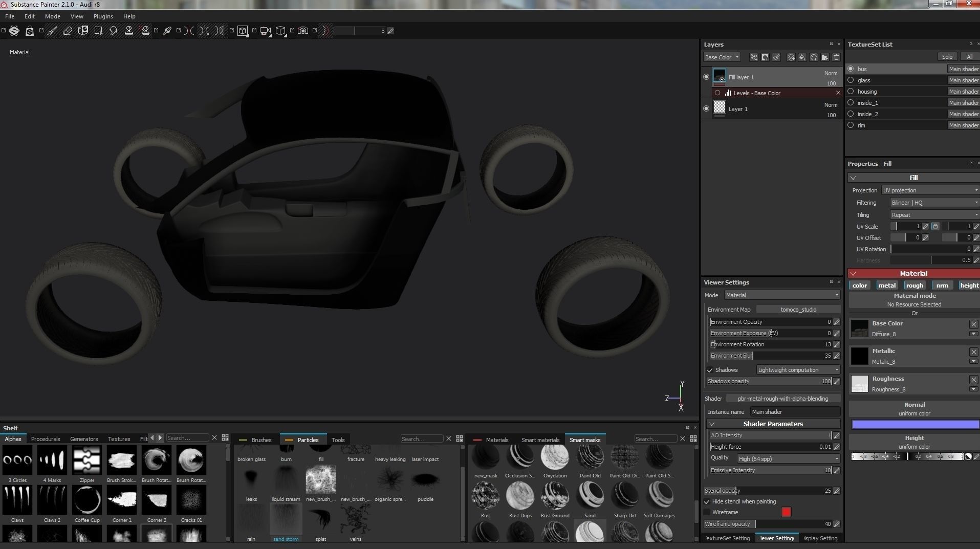The image size is (980, 549).
Task: Open the Projection UV projection dropdown
Action: pyautogui.click(x=930, y=190)
